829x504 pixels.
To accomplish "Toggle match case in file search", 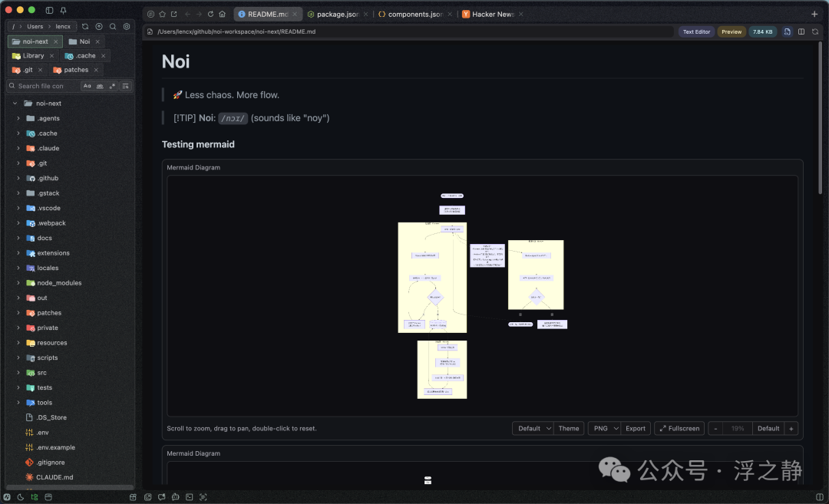I will [88, 86].
